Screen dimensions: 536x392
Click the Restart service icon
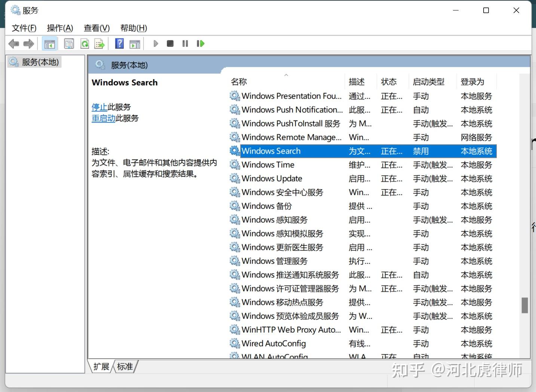[200, 44]
